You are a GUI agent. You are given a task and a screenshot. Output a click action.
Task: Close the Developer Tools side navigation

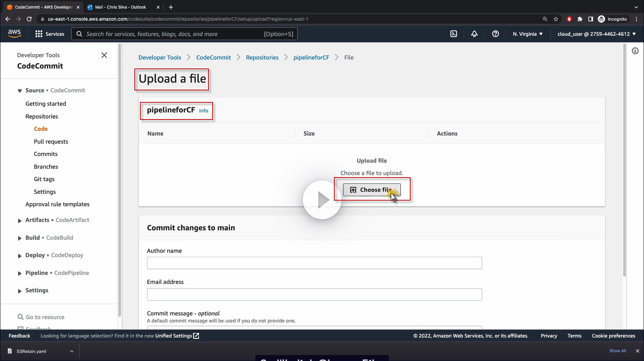104,55
